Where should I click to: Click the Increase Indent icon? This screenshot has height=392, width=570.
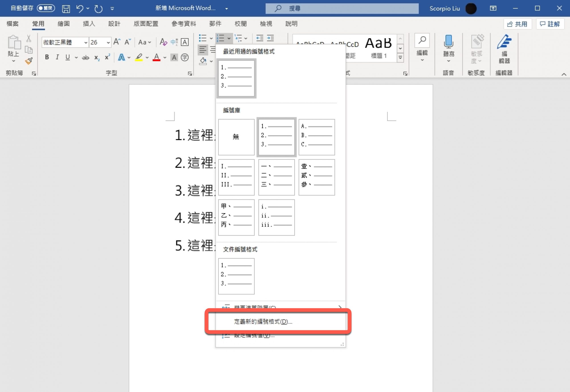pos(270,38)
